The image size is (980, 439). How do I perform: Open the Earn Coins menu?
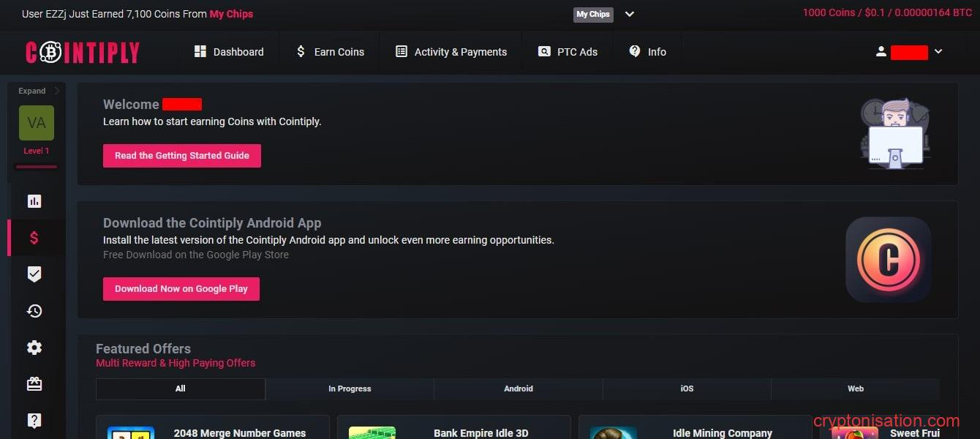(x=329, y=52)
